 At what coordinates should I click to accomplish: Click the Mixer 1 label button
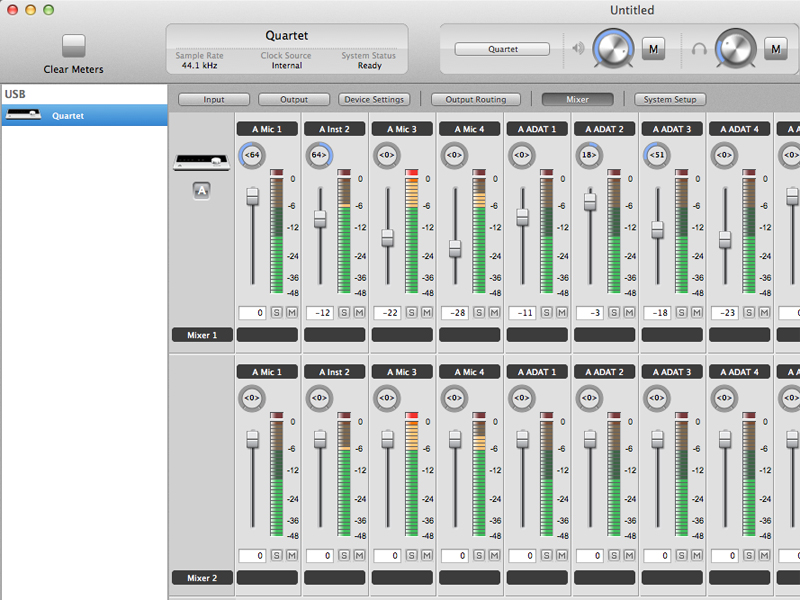point(202,335)
